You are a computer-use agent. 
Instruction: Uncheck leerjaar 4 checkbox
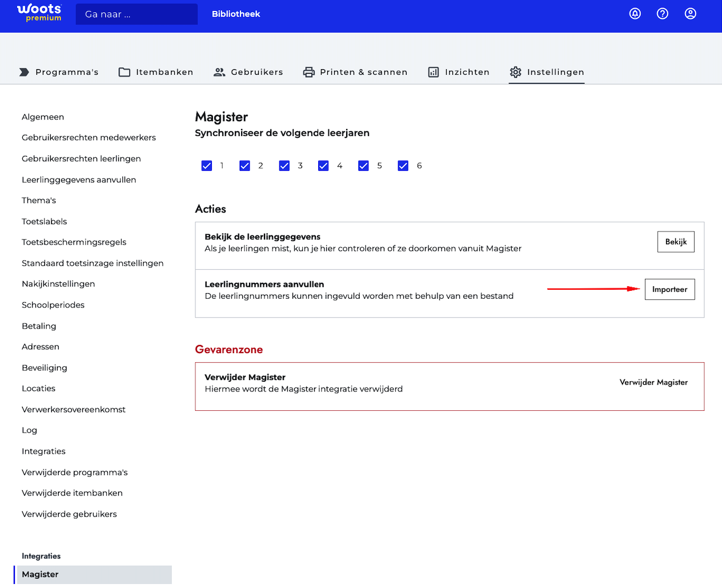click(x=323, y=166)
